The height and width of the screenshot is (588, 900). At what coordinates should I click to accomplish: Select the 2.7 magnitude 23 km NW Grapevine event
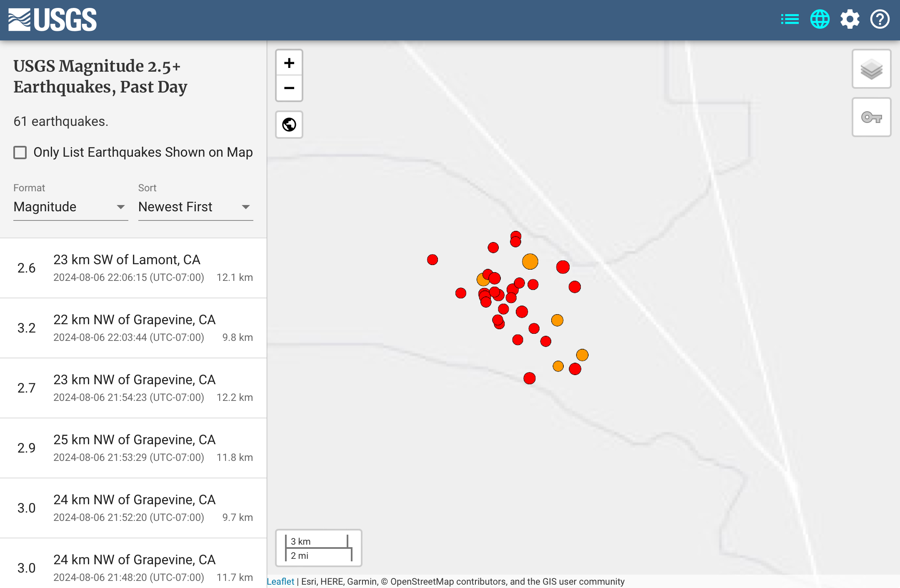click(x=133, y=388)
